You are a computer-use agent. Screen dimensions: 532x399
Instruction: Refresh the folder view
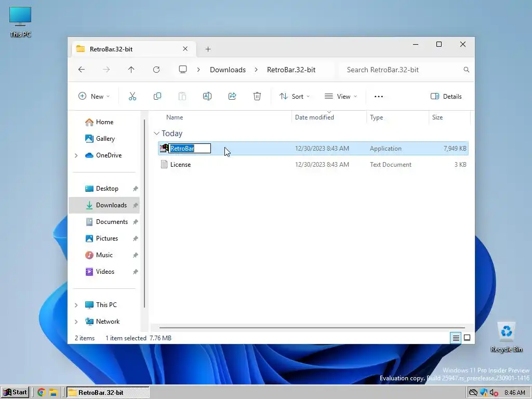(156, 70)
